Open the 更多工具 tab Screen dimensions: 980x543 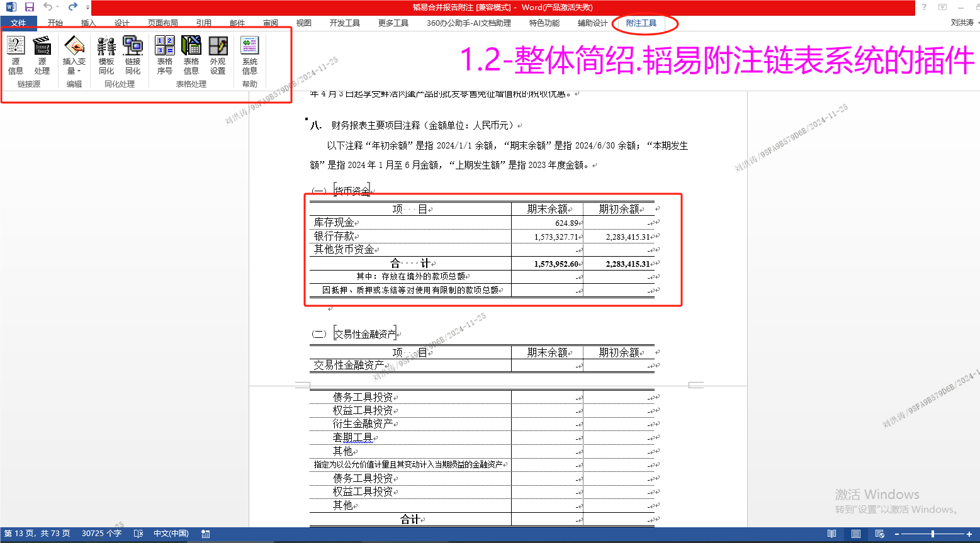[x=393, y=23]
